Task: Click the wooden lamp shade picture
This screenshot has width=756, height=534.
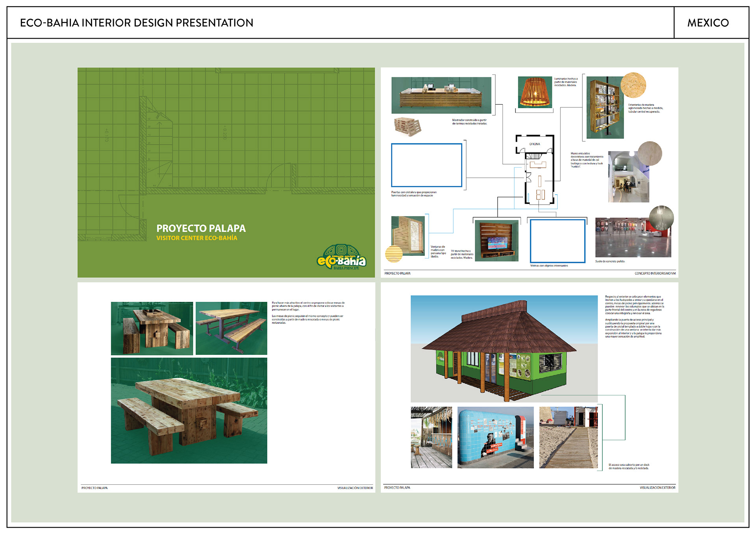Action: click(535, 92)
